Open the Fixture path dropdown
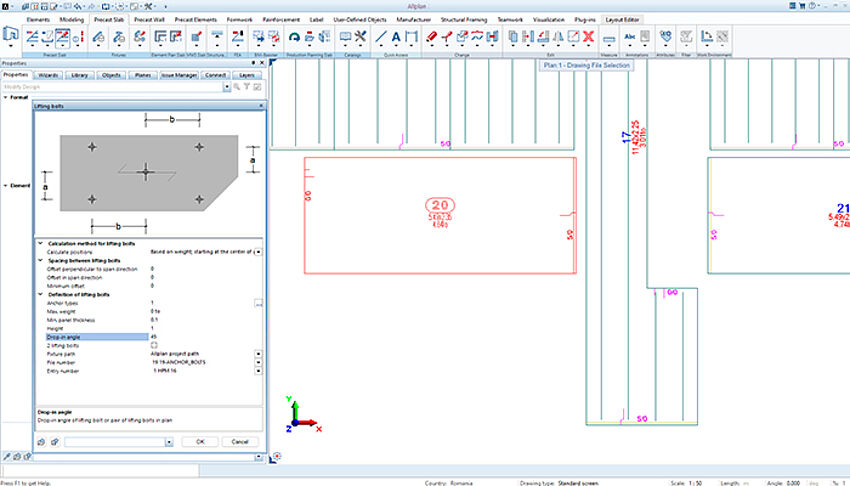The image size is (850, 486). 258,353
